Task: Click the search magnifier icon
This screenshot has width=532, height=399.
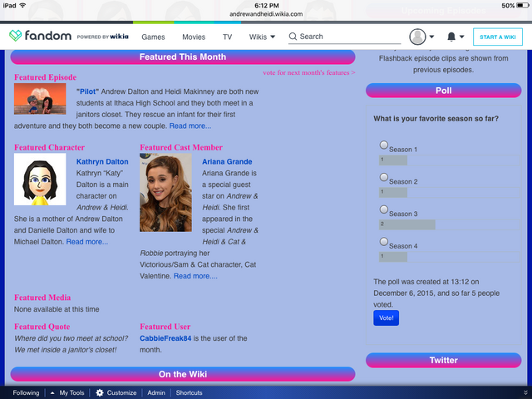Action: (293, 37)
